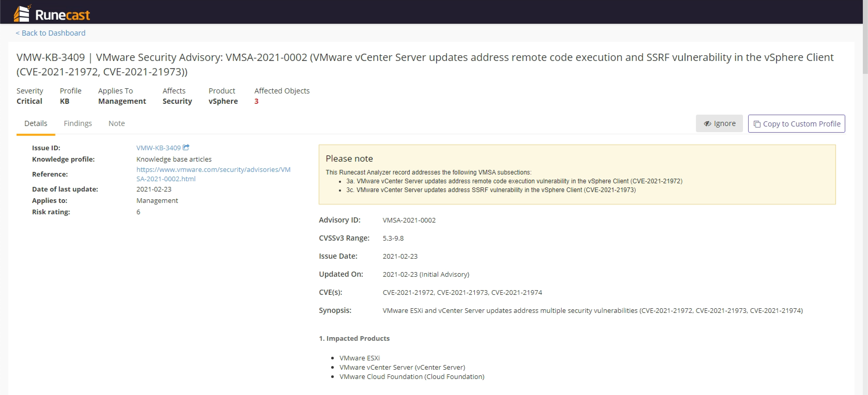Open the VMW-KB-3409 issue ID link
Screen dimensions: 868x395
point(158,148)
